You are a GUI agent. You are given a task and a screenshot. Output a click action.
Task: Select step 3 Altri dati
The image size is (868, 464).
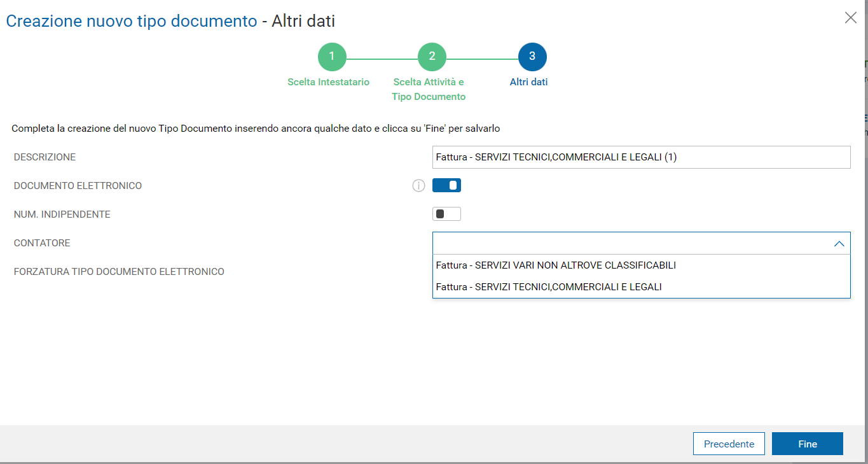[532, 56]
